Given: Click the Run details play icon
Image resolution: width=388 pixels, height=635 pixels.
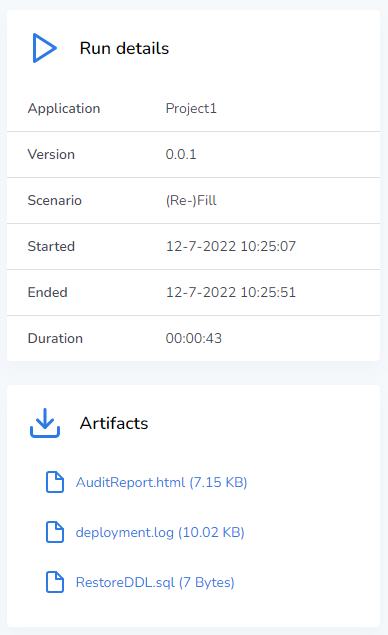Looking at the screenshot, I should 45,48.
